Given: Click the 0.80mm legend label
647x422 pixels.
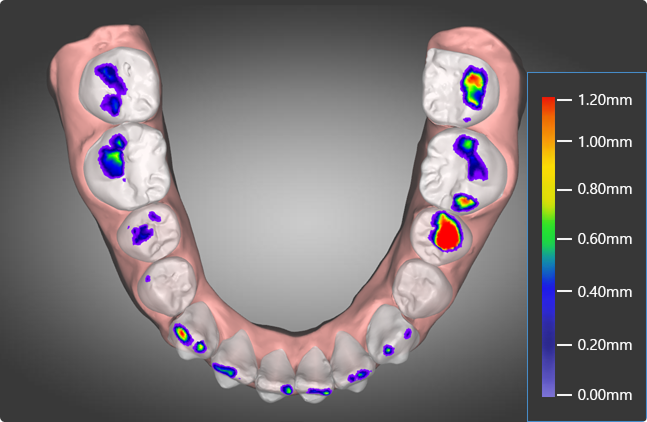Looking at the screenshot, I should coord(605,188).
